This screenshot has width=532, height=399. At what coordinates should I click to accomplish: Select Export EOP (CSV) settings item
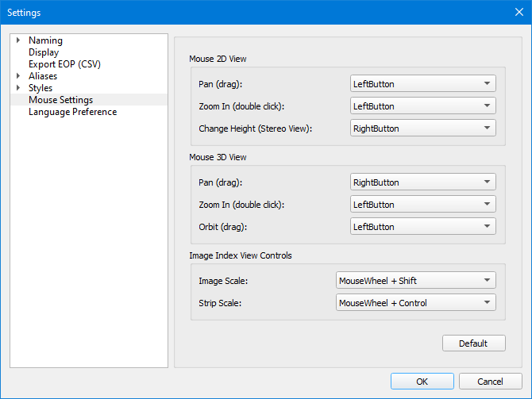point(64,64)
